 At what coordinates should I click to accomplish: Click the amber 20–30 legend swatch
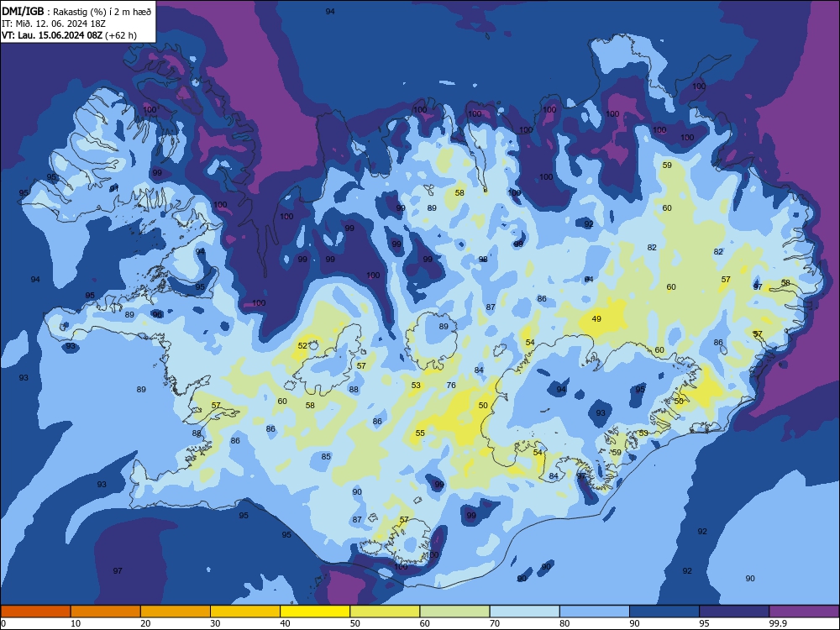[x=176, y=612]
